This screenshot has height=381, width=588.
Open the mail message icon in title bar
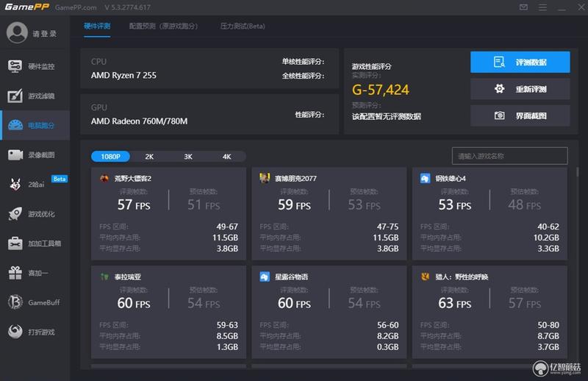click(x=523, y=7)
